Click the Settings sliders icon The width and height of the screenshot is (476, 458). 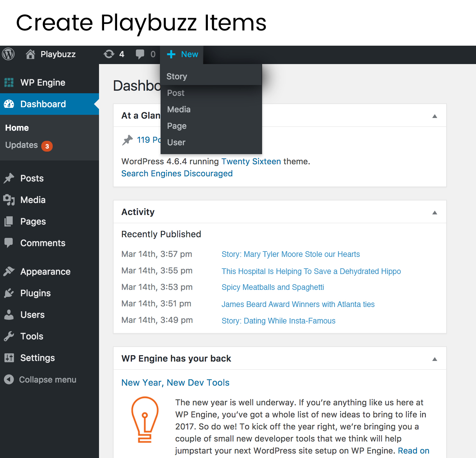pos(9,358)
